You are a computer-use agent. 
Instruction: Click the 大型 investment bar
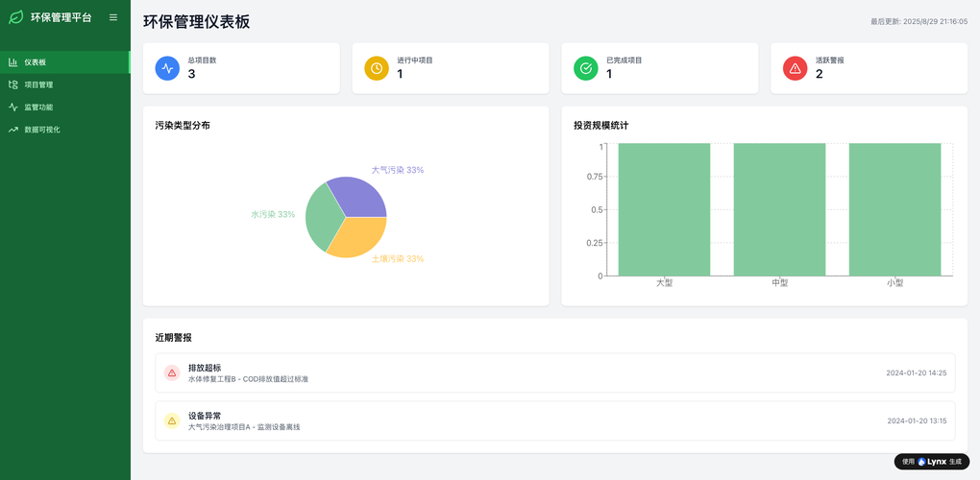pyautogui.click(x=664, y=209)
